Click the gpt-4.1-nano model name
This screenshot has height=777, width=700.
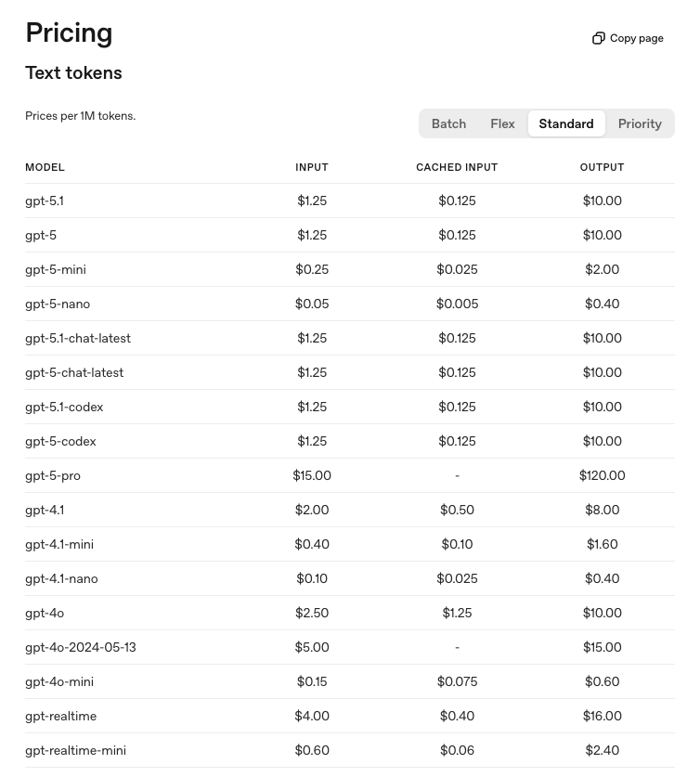(x=61, y=578)
